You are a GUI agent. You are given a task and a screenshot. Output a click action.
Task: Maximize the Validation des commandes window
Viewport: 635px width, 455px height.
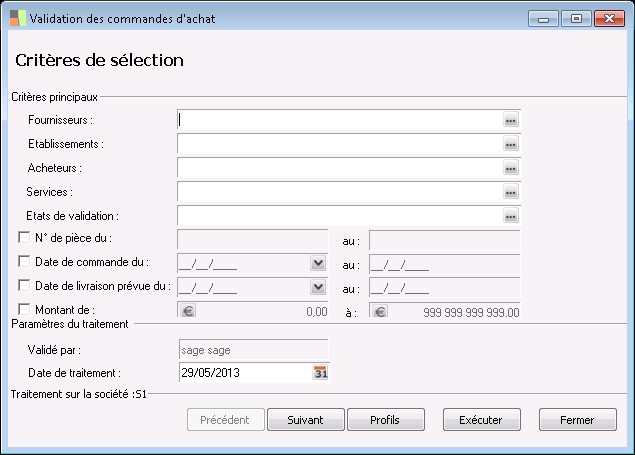(x=576, y=19)
